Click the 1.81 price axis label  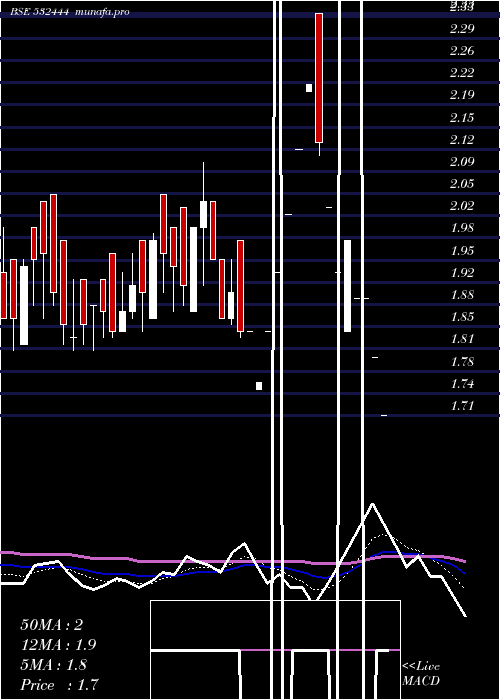462,339
